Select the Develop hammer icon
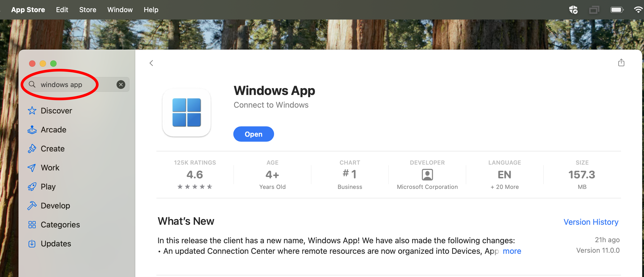644x277 pixels. coord(32,206)
